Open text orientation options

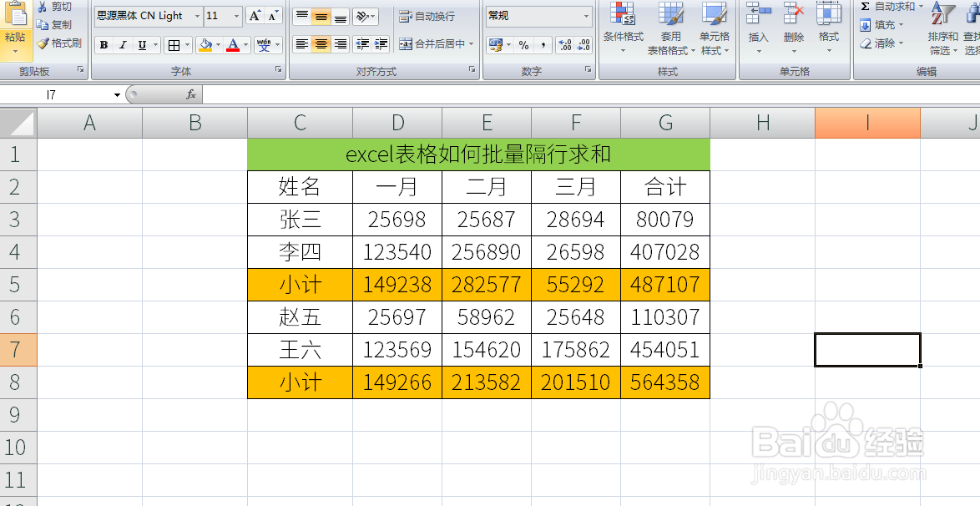click(365, 16)
